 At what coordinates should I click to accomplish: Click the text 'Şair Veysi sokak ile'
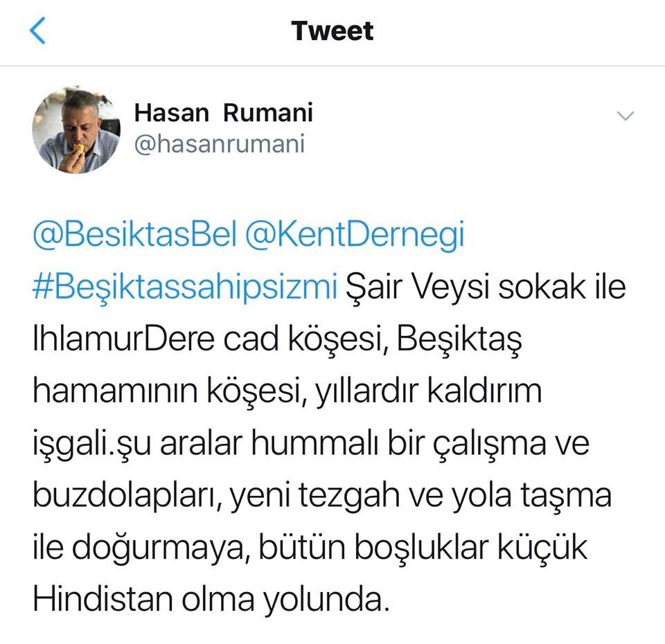[x=486, y=287]
